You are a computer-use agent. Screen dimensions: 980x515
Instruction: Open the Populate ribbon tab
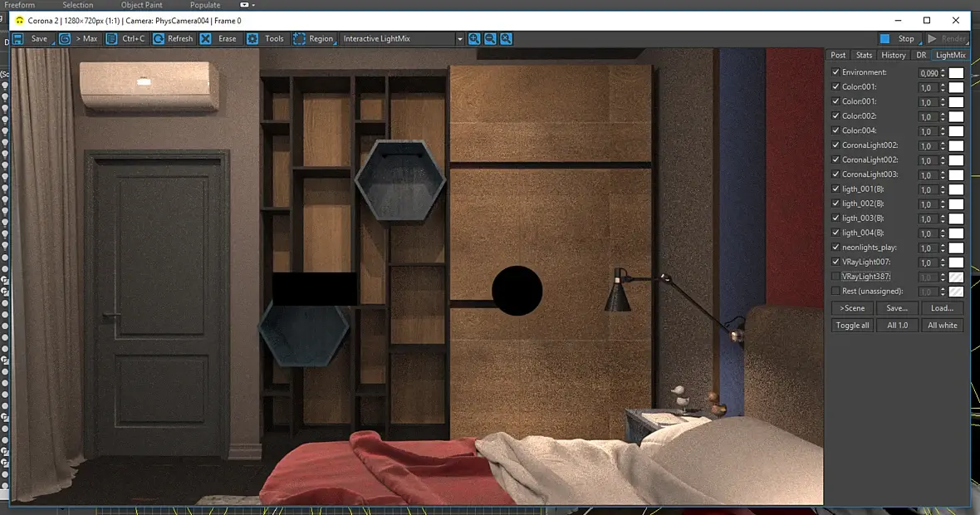coord(205,5)
